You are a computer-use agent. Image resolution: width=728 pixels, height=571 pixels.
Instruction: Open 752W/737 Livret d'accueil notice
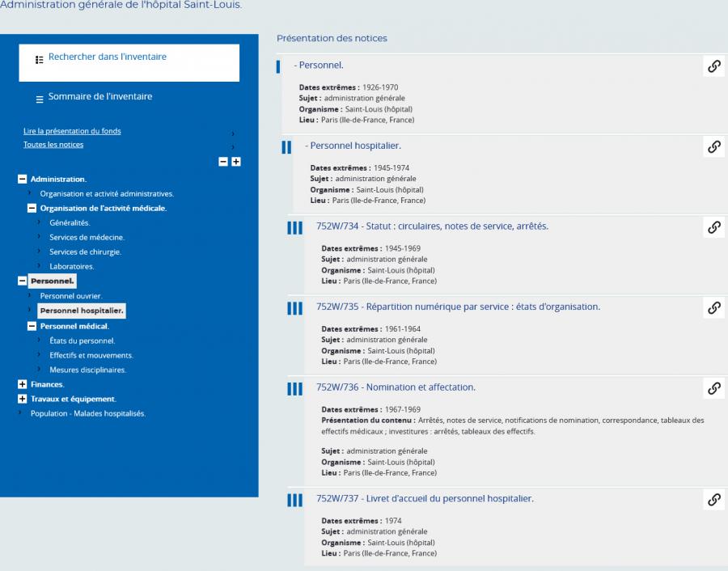click(425, 498)
